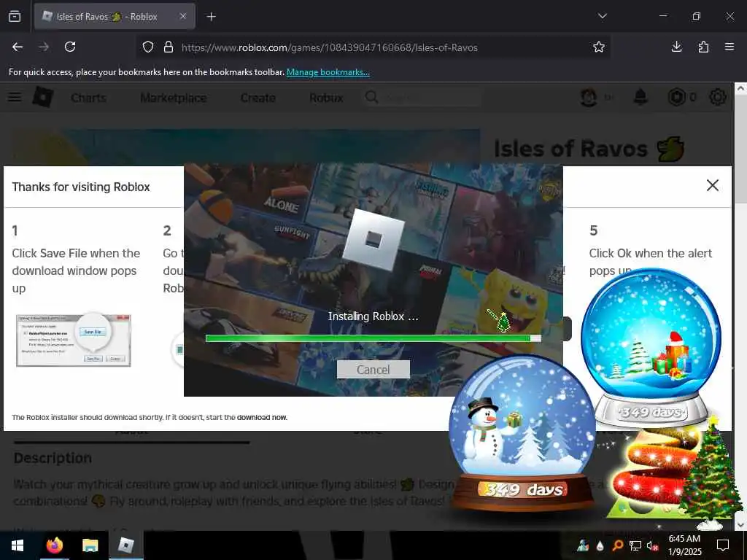The image size is (747, 560).
Task: Open the Roblox hamburger side menu
Action: pyautogui.click(x=15, y=97)
